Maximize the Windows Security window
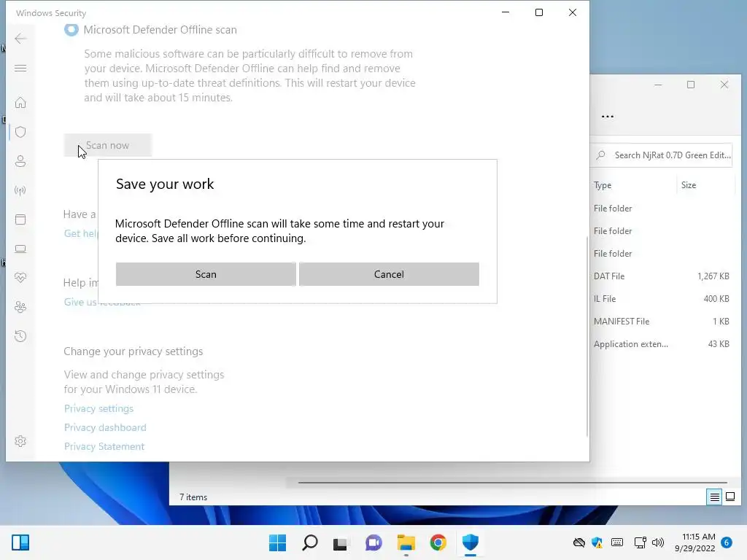 539,12
